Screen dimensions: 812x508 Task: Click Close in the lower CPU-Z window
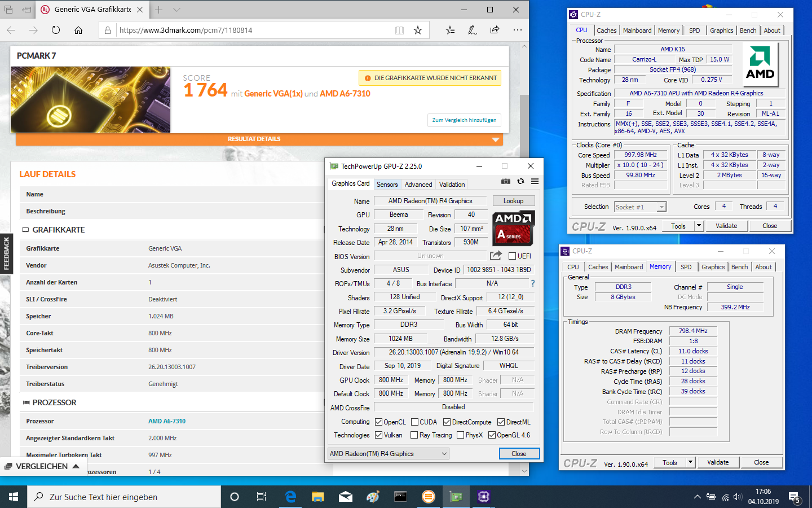coord(761,462)
